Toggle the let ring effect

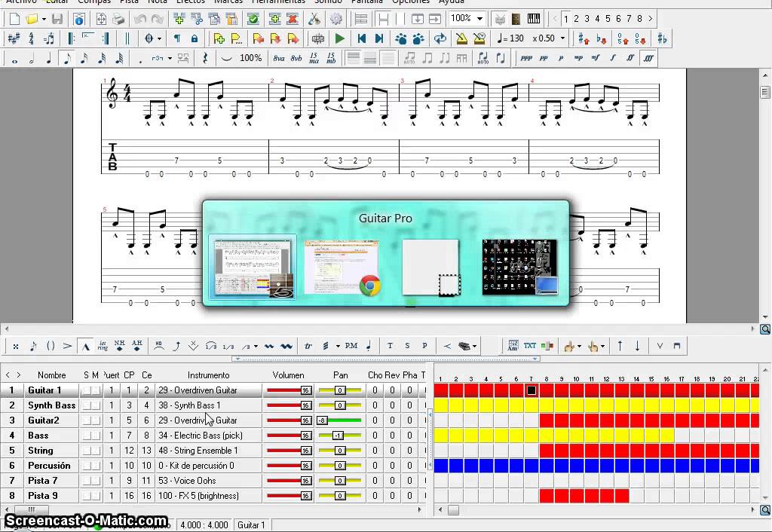103,346
